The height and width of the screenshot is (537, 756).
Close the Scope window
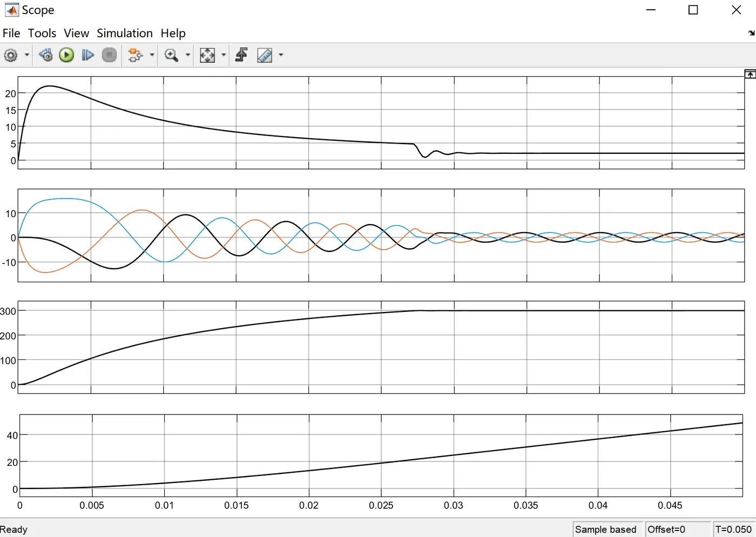coord(736,10)
